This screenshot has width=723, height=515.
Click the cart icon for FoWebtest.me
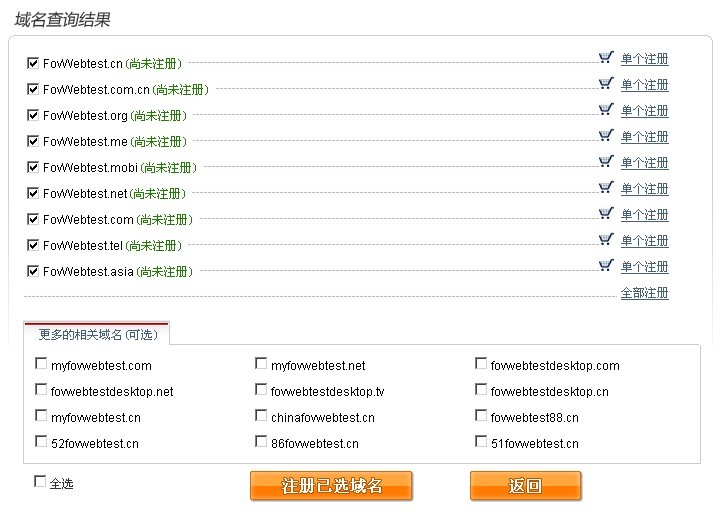tap(606, 136)
